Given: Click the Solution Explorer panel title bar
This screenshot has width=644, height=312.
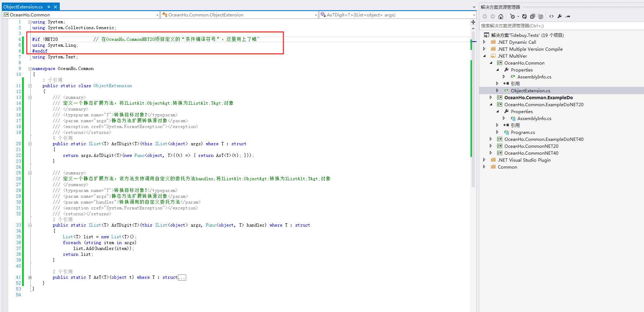Looking at the screenshot, I should [x=562, y=7].
